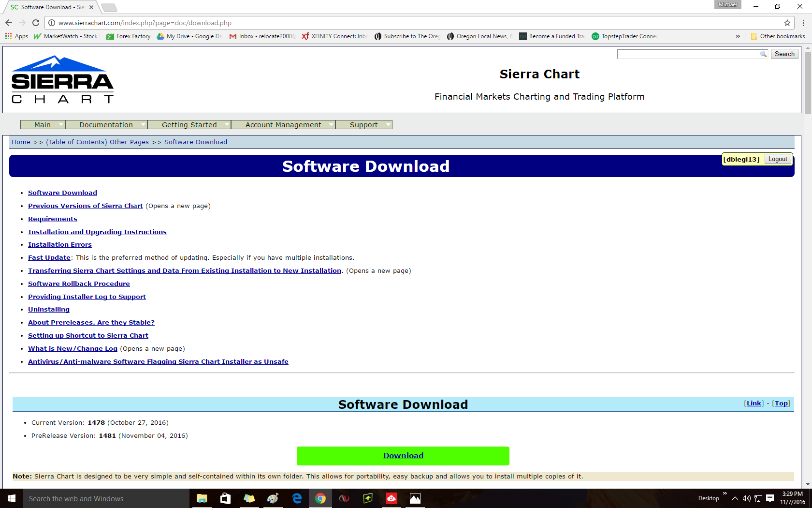Open the Other bookmarks folder

coord(778,36)
